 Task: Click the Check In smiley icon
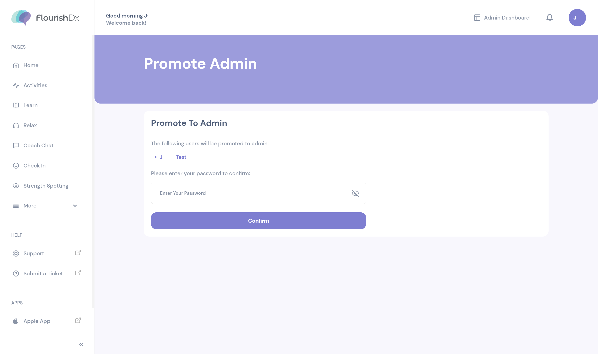[x=16, y=166]
